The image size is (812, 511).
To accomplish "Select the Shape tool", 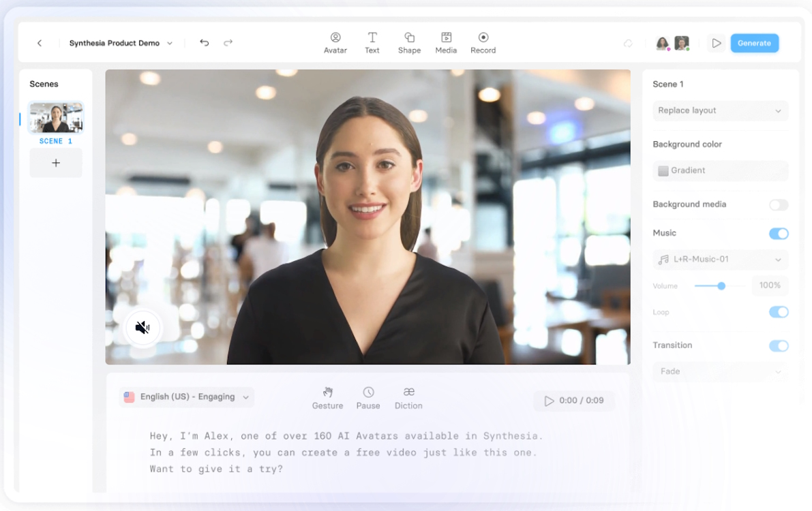I will pos(409,42).
